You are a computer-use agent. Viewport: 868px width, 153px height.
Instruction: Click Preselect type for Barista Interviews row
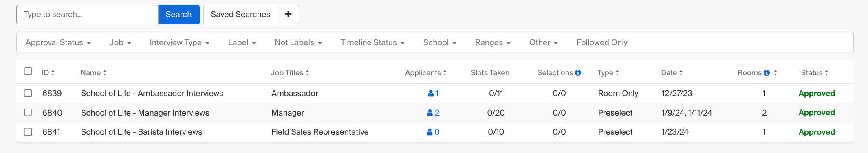tap(615, 132)
